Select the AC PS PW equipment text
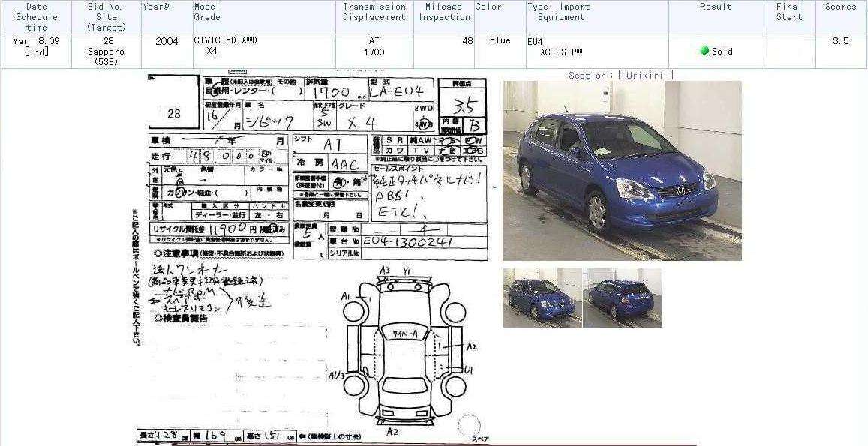868x446 pixels. pos(561,52)
